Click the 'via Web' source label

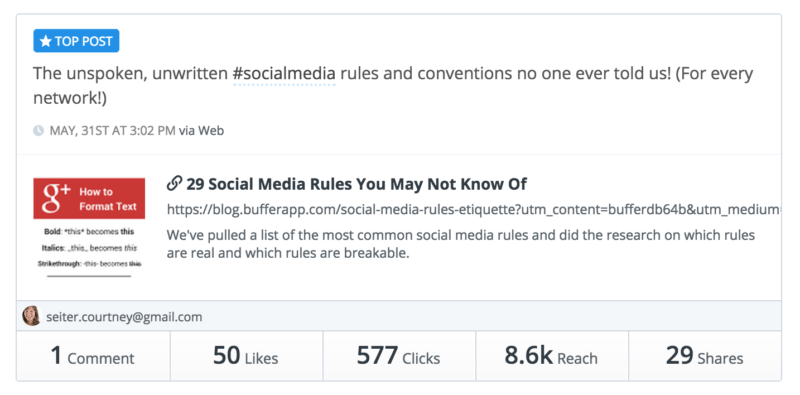[201, 131]
